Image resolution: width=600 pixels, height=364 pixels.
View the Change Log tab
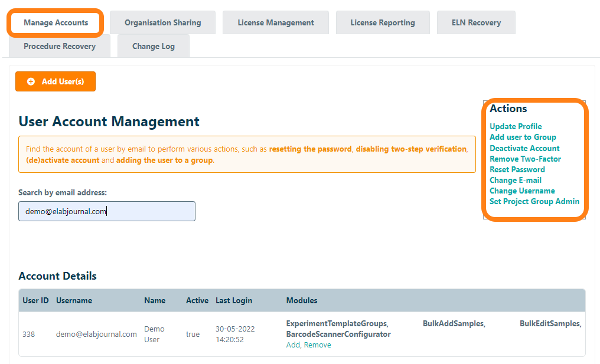click(154, 46)
